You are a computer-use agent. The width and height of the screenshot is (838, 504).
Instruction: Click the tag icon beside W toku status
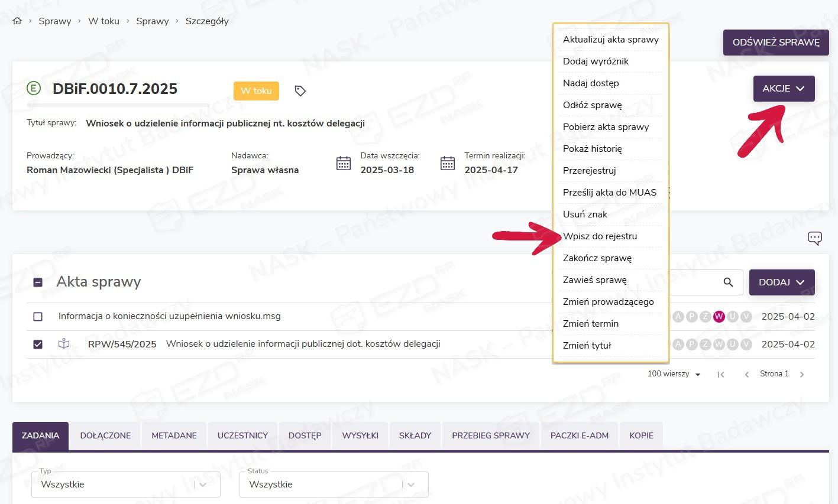click(300, 91)
